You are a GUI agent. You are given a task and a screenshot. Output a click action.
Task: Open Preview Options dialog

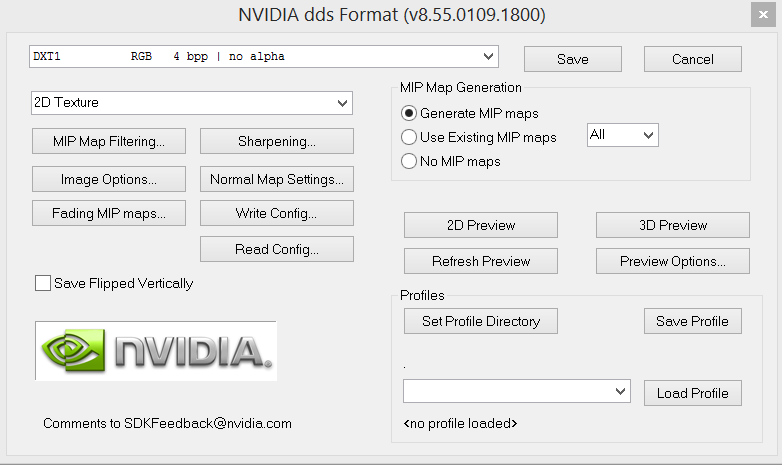click(x=673, y=261)
